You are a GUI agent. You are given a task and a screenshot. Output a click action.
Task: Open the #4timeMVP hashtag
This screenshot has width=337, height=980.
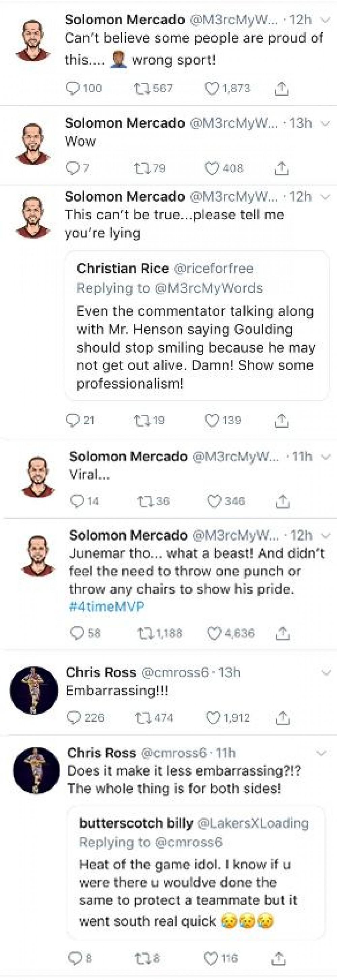pyautogui.click(x=106, y=606)
